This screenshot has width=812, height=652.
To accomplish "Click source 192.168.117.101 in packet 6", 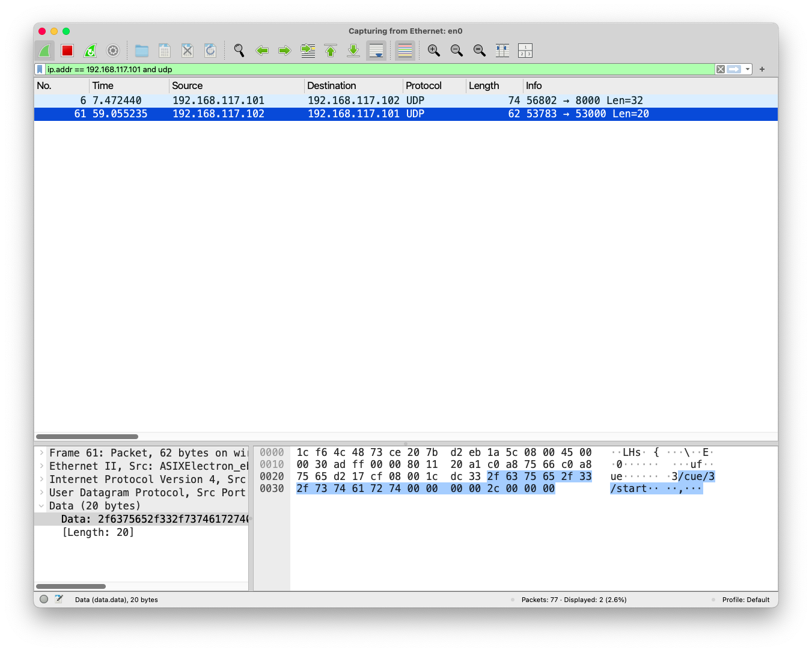I will pos(219,100).
